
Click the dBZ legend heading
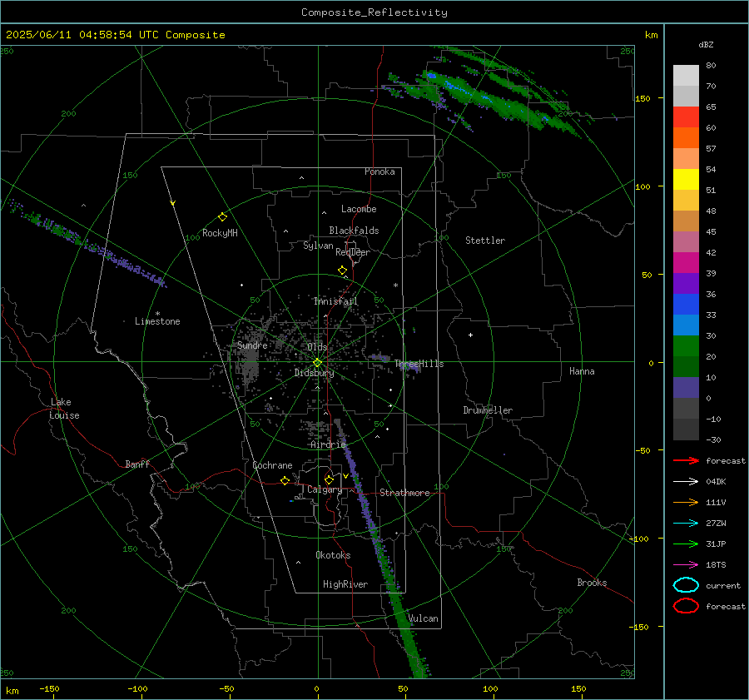(706, 44)
